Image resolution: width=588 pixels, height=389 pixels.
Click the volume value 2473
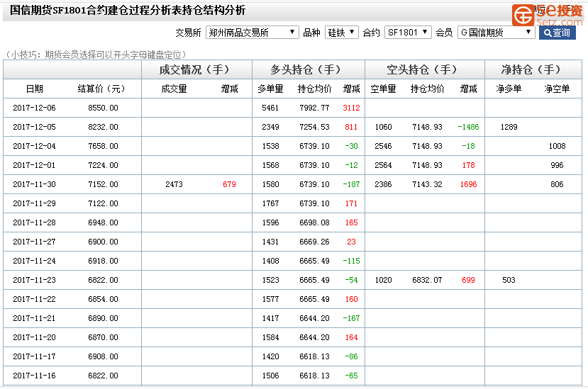coord(174,184)
